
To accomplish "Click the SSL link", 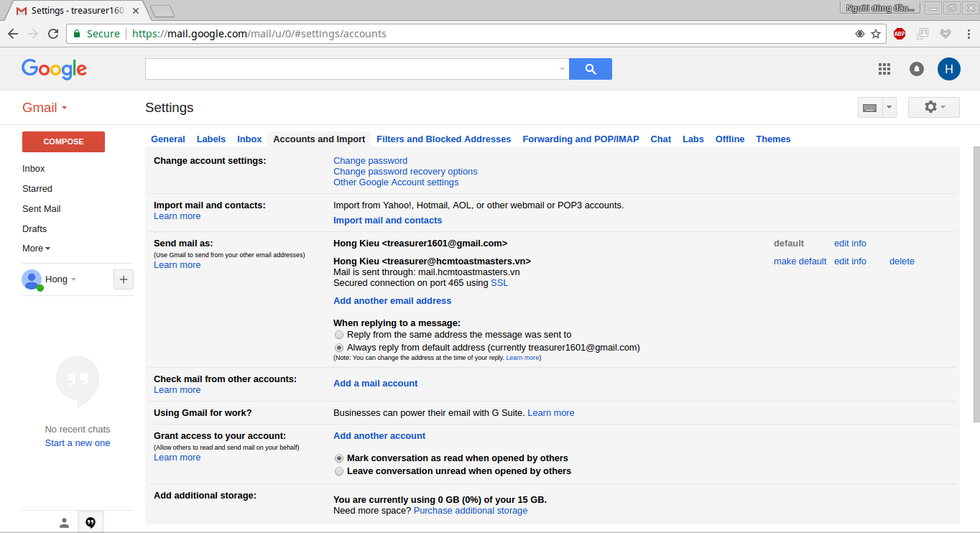I will [x=499, y=283].
